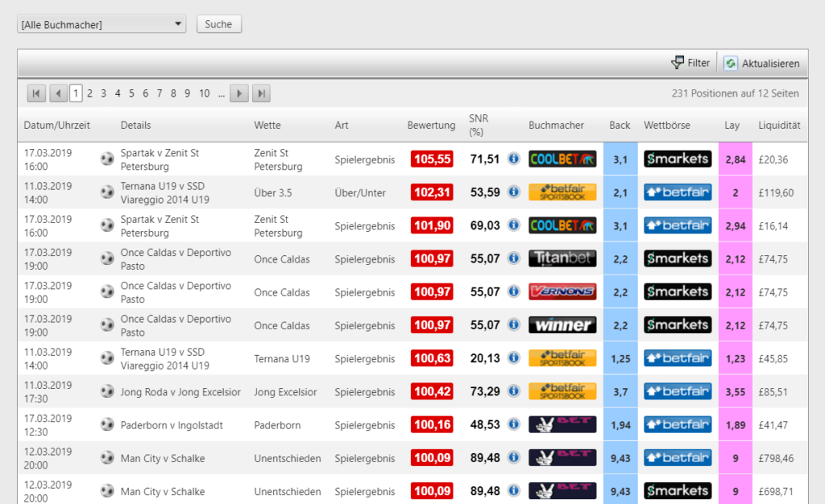Click back odds 1,25 for Ternana U19
Viewport: 825px width, 504px height.
620,358
